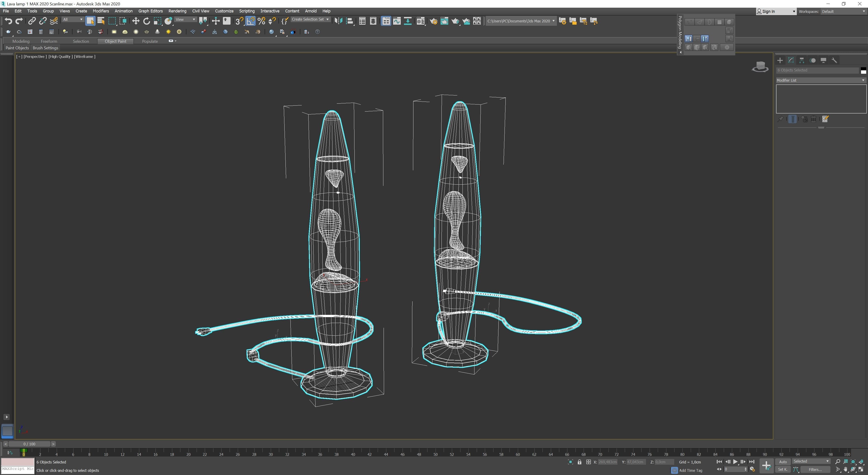Toggle Window/Crossing selection mode

pyautogui.click(x=123, y=21)
